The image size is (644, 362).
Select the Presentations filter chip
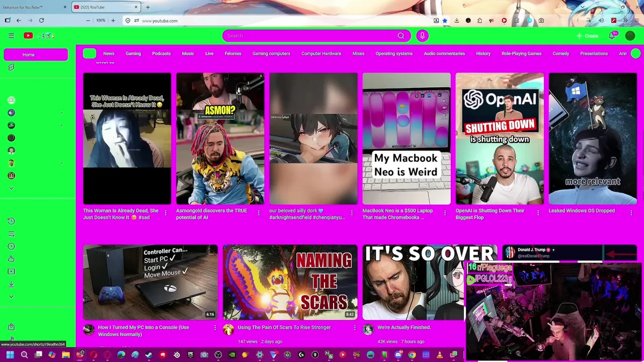(594, 54)
